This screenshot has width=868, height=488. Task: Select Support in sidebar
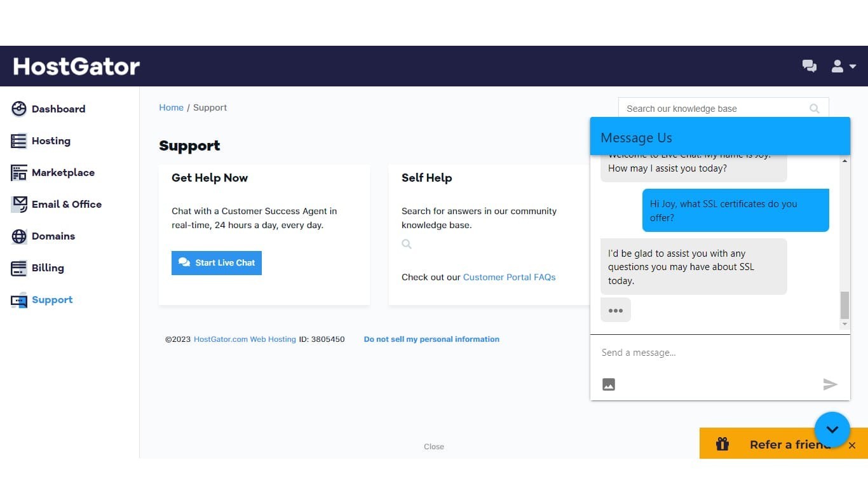[x=52, y=299]
